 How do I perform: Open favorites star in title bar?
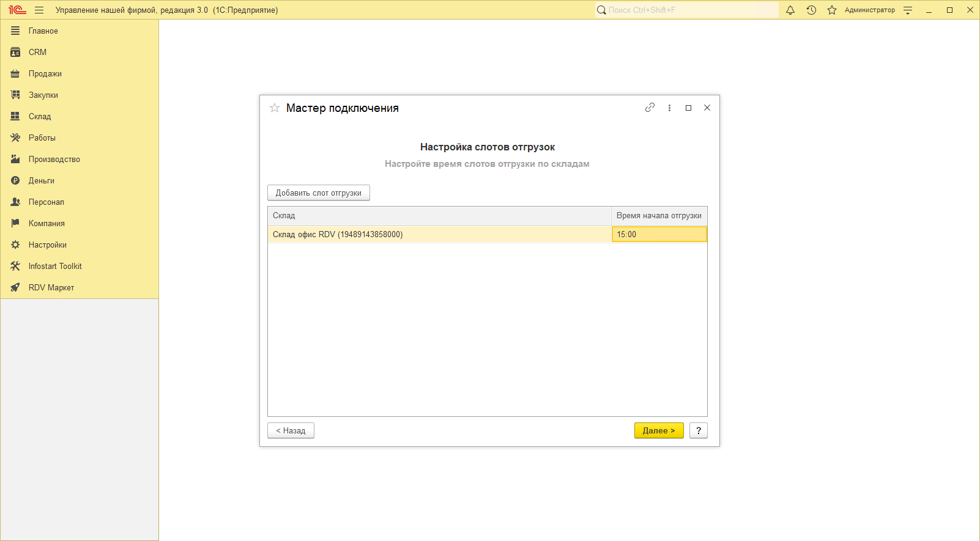[832, 10]
